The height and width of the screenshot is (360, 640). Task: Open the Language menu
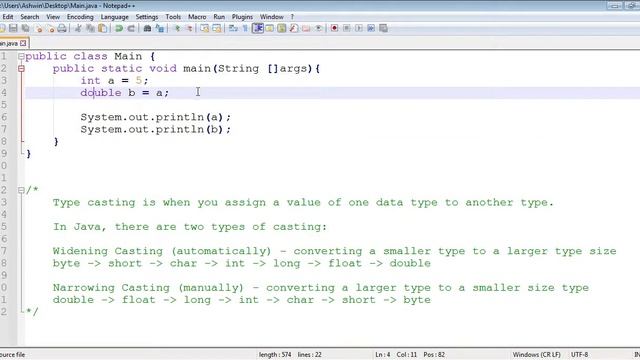point(115,17)
